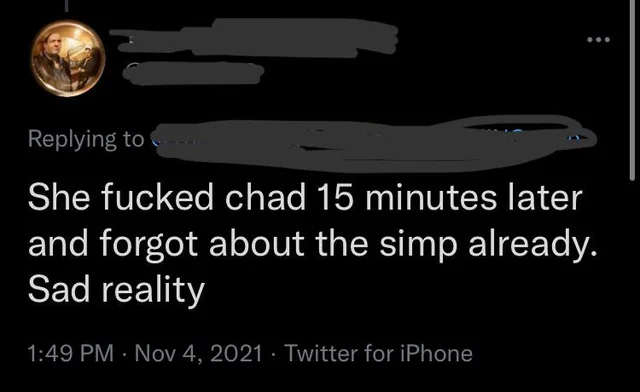Open the three-dot more options menu
This screenshot has width=640, height=392.
[598, 40]
